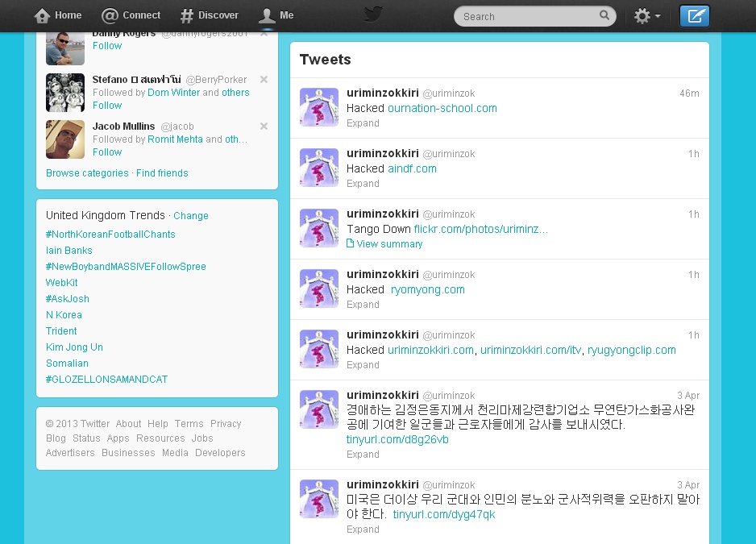Open the Discover tab
Screen dimensions: 756x544
tap(209, 15)
